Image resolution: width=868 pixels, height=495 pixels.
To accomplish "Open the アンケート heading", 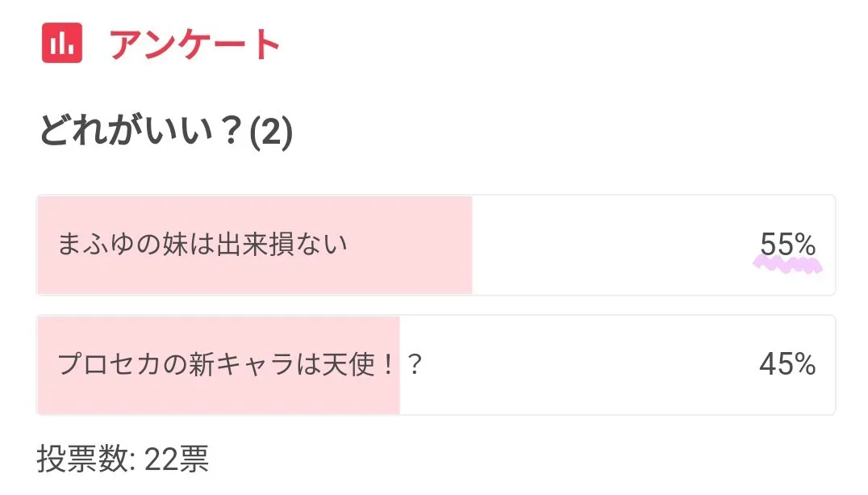I will [x=194, y=44].
